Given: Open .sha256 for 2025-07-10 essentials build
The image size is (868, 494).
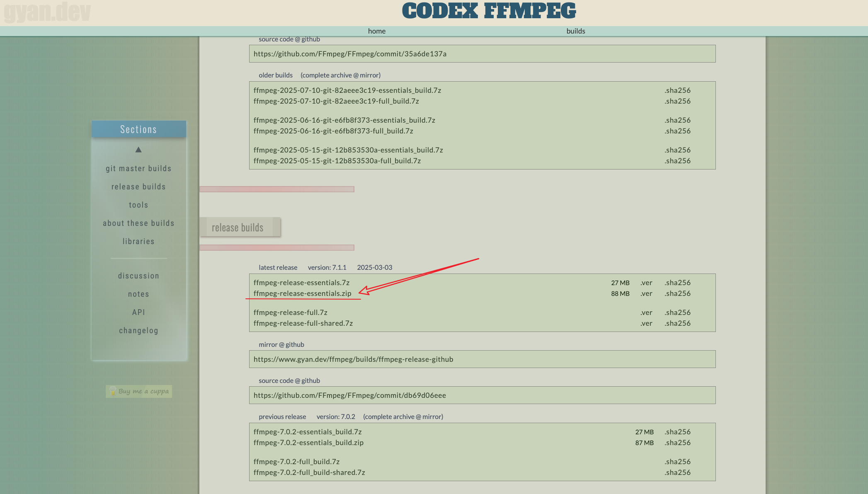Looking at the screenshot, I should [x=678, y=90].
